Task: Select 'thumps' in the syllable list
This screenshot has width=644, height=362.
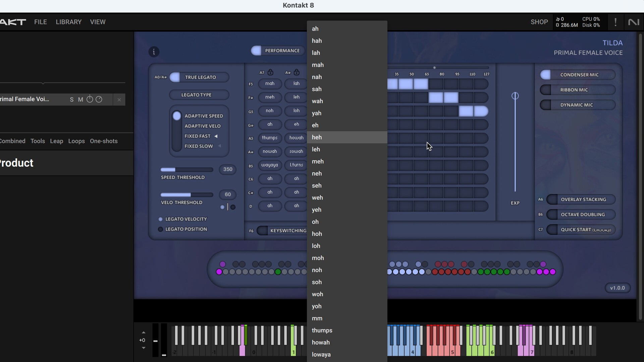Action: 347,330
